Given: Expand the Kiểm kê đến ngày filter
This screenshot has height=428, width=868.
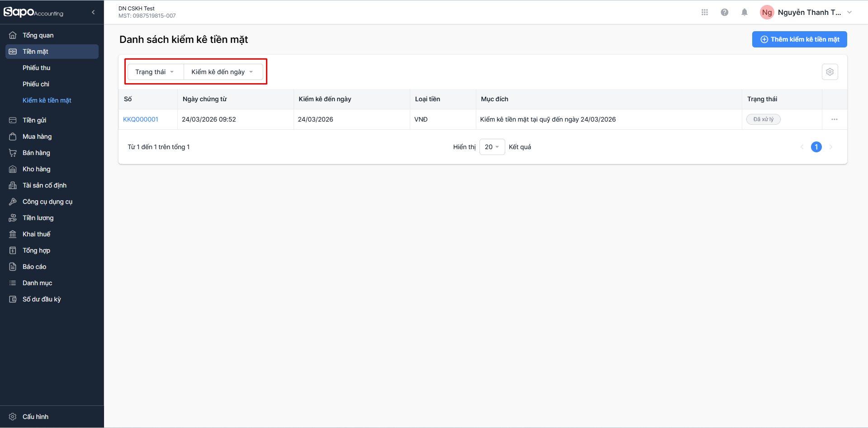Looking at the screenshot, I should (223, 72).
